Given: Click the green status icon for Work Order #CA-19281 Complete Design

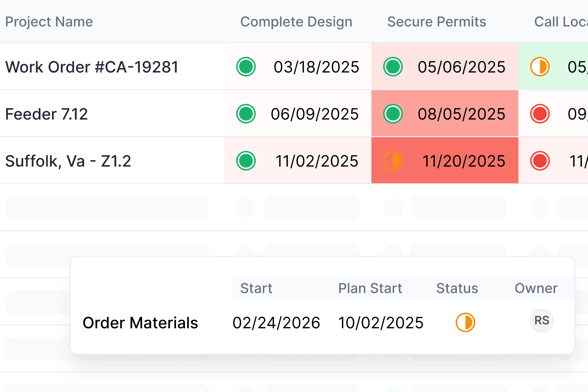Looking at the screenshot, I should click(246, 67).
